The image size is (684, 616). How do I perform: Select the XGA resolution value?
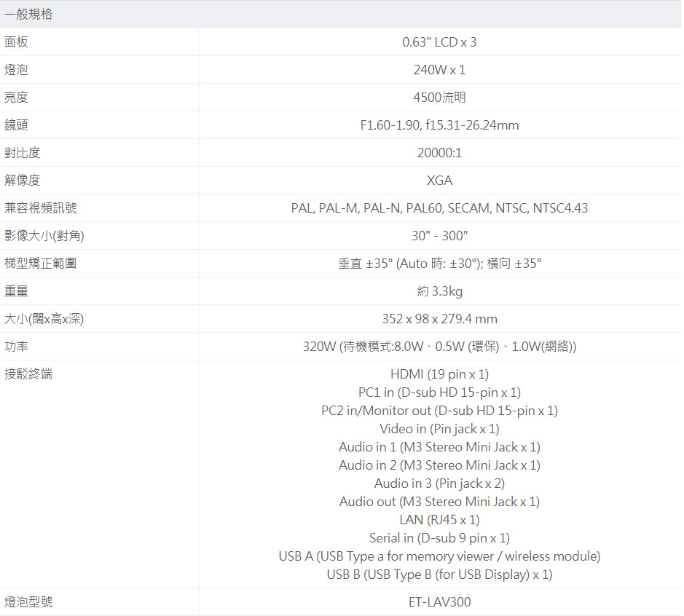point(439,181)
